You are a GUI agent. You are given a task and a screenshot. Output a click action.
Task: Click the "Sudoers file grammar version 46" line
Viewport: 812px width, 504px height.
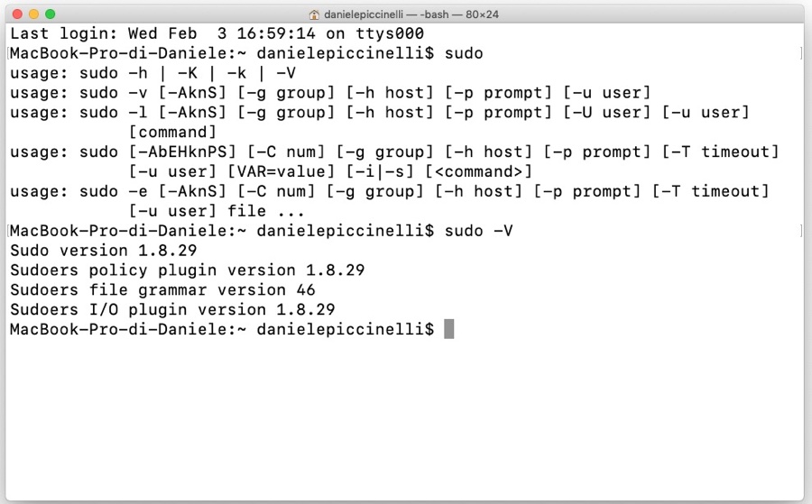[162, 289]
